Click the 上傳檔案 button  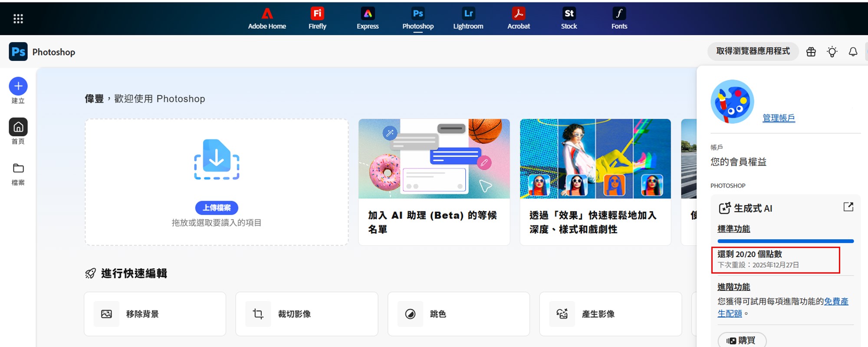[217, 208]
